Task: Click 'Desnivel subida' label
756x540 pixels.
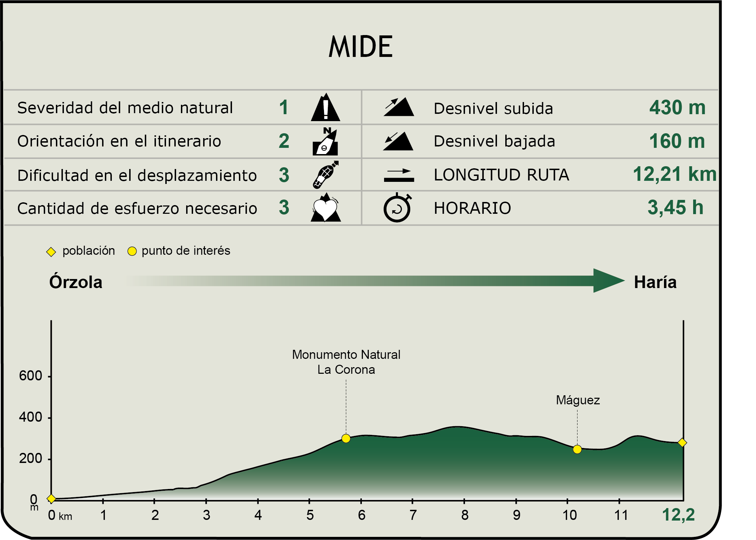Action: (x=493, y=108)
